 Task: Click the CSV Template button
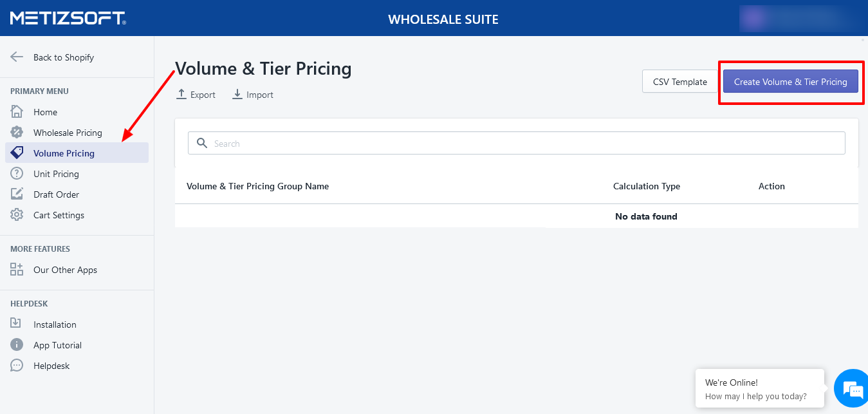[679, 82]
